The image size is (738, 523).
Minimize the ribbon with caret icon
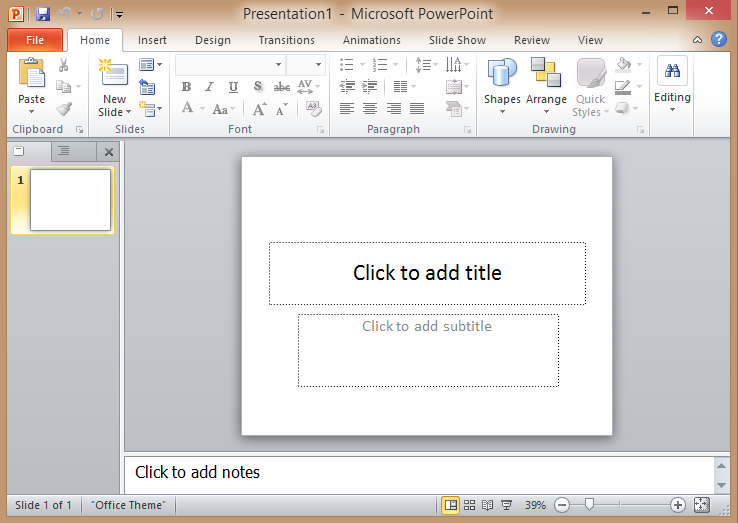(698, 40)
